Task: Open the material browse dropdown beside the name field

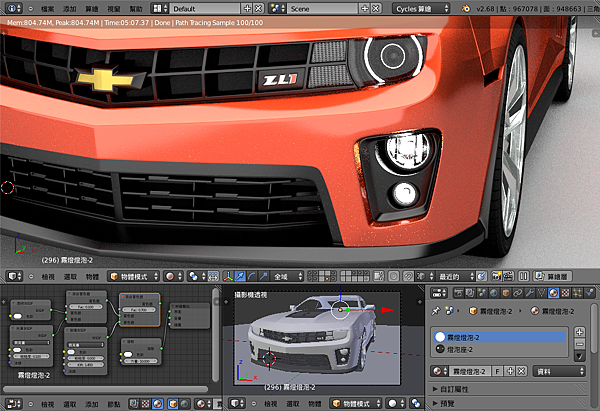Action: pyautogui.click(x=440, y=371)
